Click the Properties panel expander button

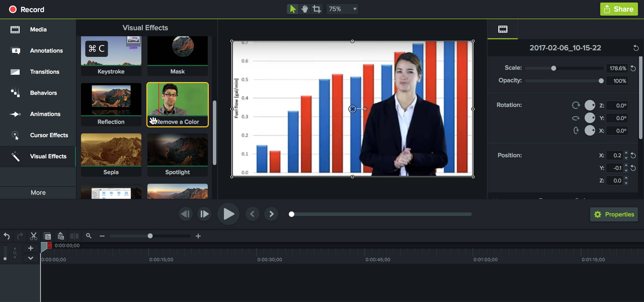click(615, 214)
